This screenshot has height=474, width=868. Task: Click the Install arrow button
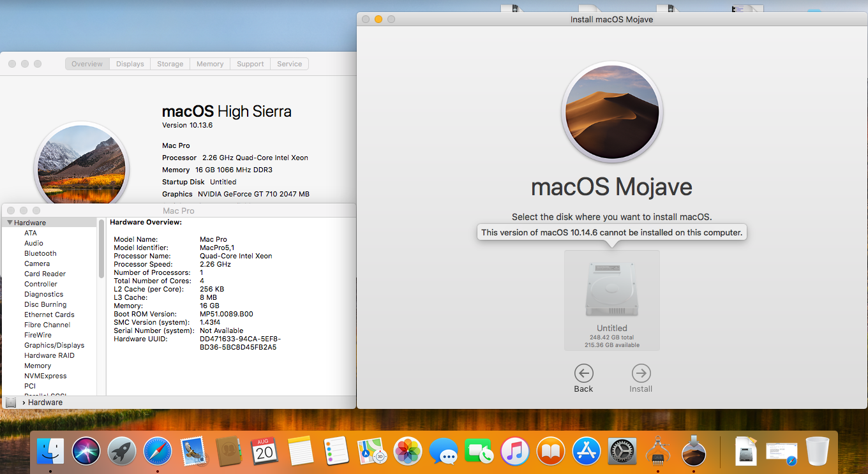[641, 373]
